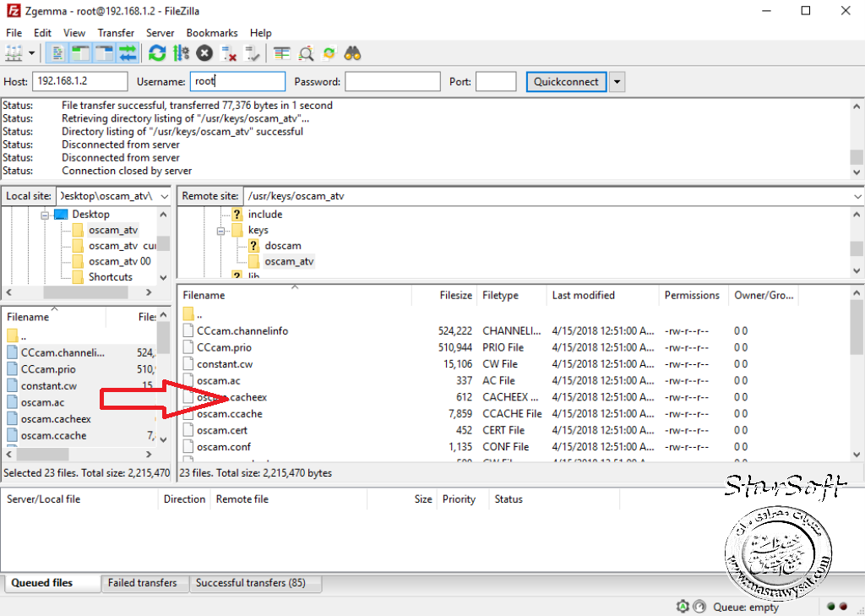Open the Help menu

260,33
